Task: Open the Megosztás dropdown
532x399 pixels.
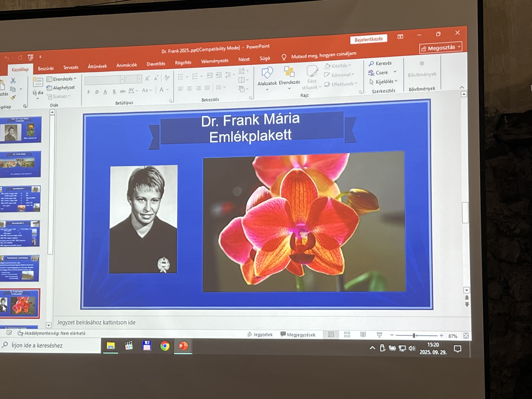Action: coord(459,47)
